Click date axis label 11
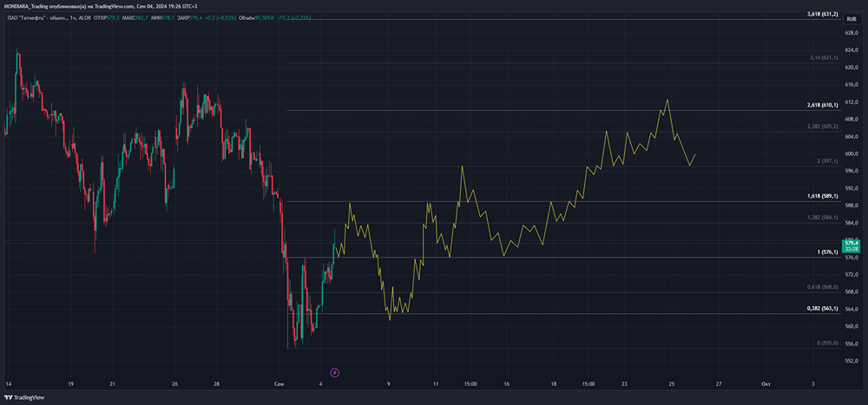Screen dimensions: 868x405 pos(436,383)
